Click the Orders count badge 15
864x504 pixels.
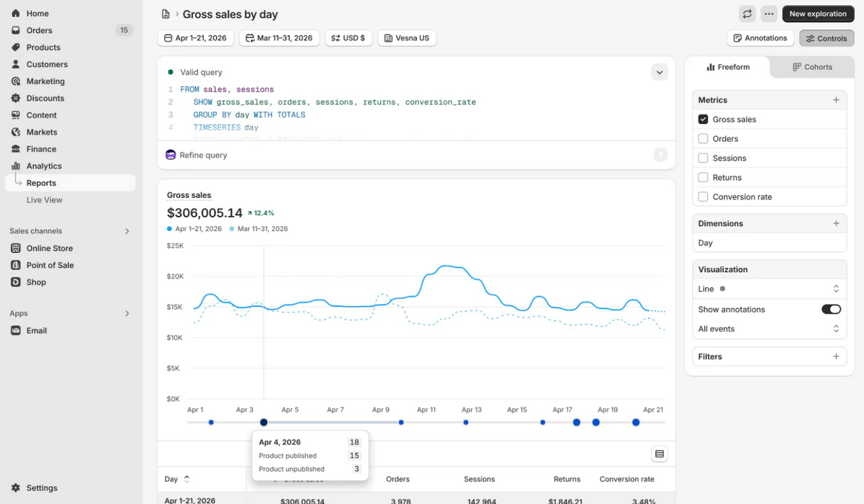(124, 30)
